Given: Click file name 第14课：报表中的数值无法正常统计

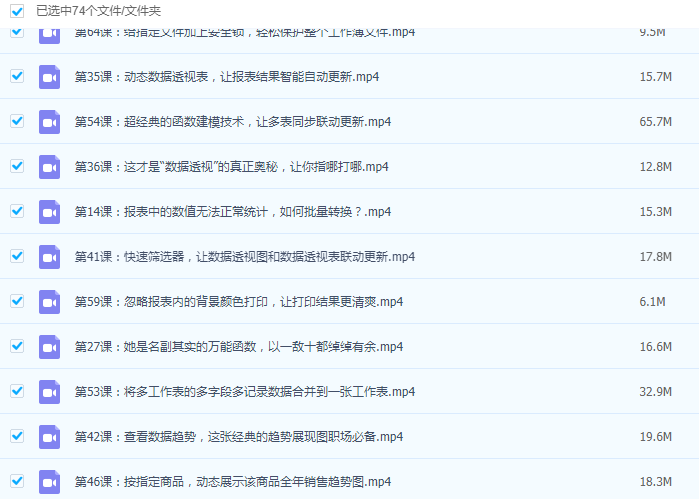Looking at the screenshot, I should [232, 212].
